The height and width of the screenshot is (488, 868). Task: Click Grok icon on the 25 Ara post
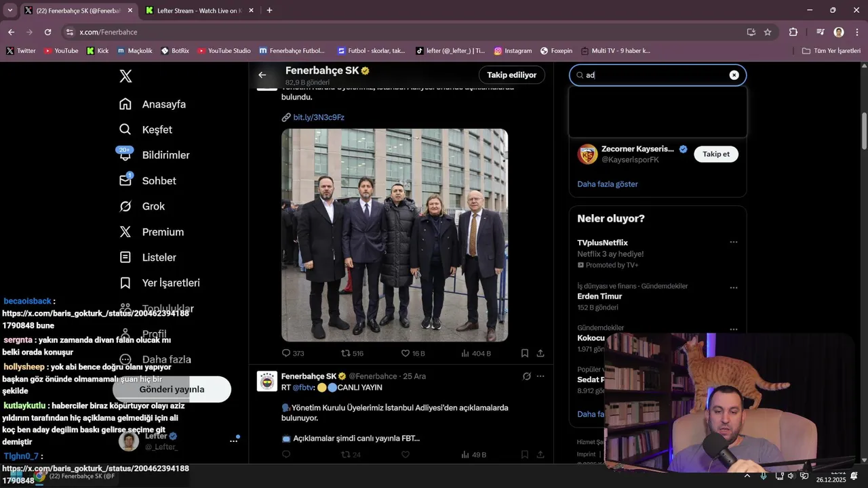coord(526,376)
